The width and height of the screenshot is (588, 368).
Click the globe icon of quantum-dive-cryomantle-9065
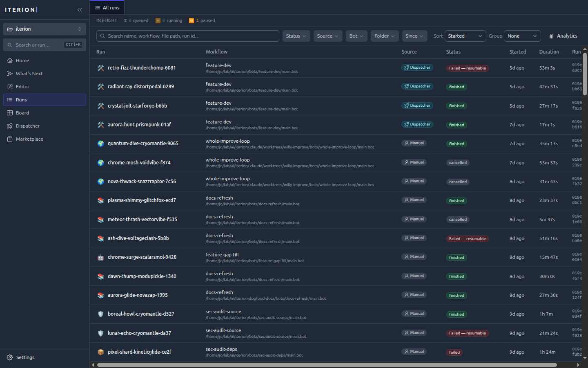(x=101, y=144)
